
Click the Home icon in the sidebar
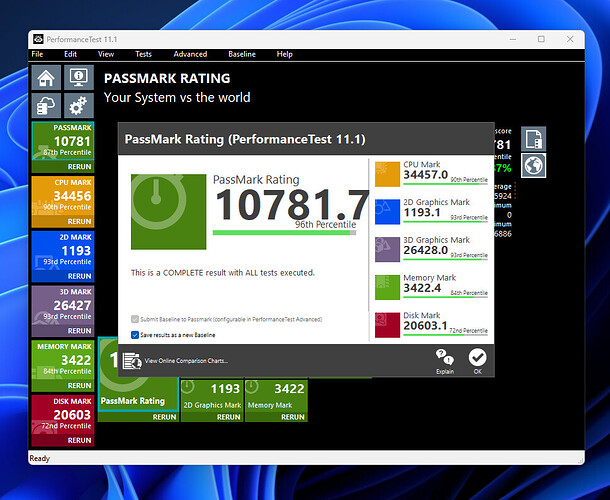(x=46, y=79)
